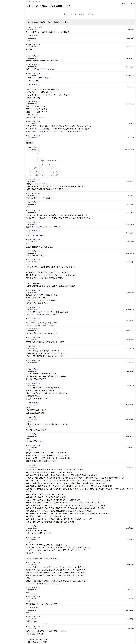Toggle the triangle of post 0020
The width and height of the screenshot is (138, 644).
(27, 260)
